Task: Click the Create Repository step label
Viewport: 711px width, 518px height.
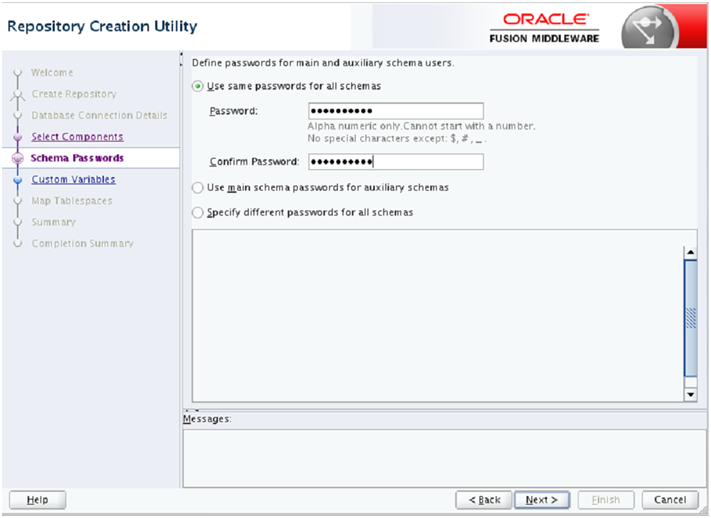Action: [x=74, y=94]
